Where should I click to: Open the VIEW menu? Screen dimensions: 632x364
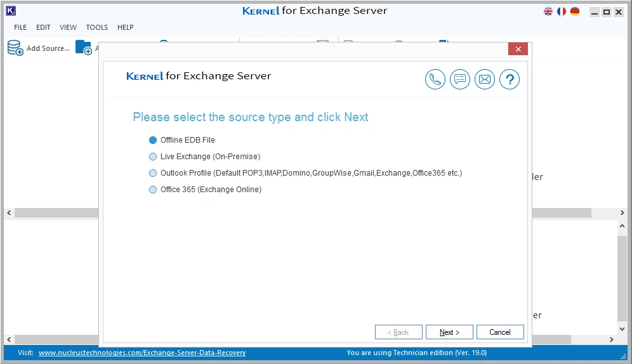[x=68, y=27]
